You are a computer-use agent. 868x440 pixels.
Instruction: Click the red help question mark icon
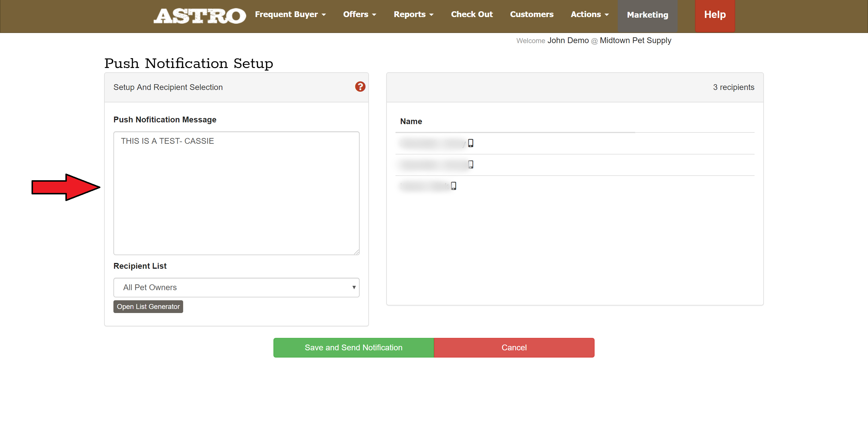(x=360, y=86)
